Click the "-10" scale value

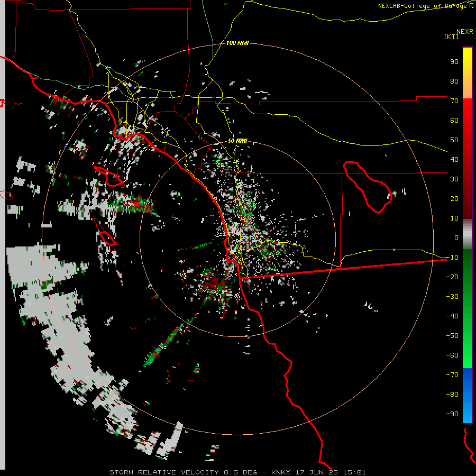(x=452, y=258)
